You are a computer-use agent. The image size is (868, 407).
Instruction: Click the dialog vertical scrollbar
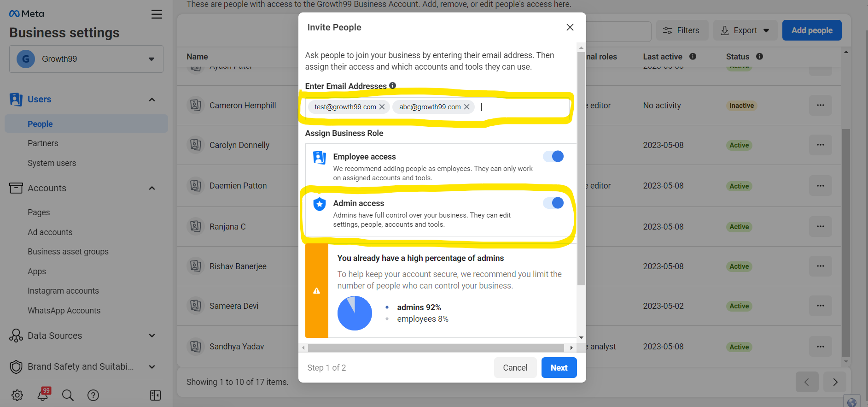(581, 169)
